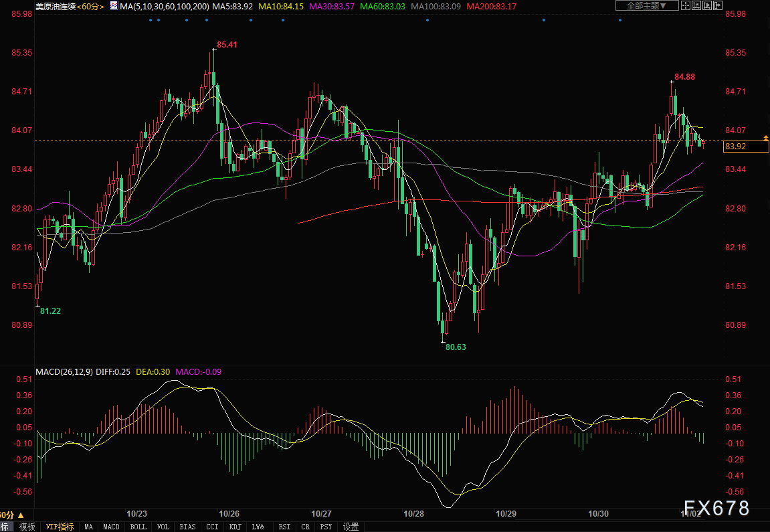Switch to the 模板 tab
The width and height of the screenshot is (770, 532).
click(27, 527)
